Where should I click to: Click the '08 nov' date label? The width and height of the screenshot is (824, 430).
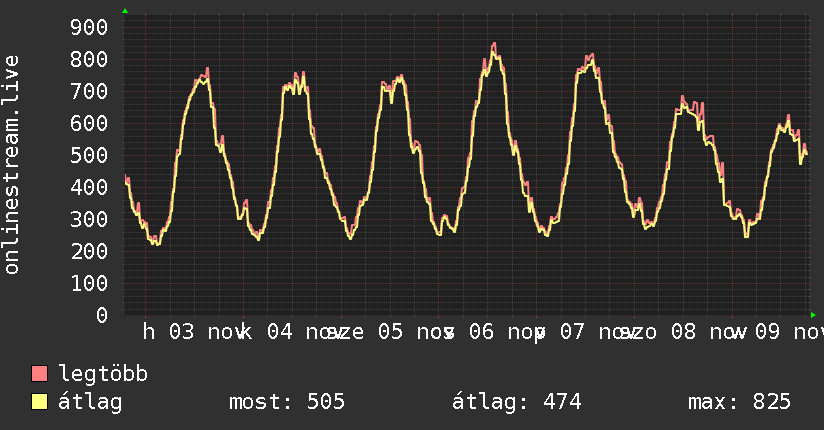pyautogui.click(x=698, y=332)
